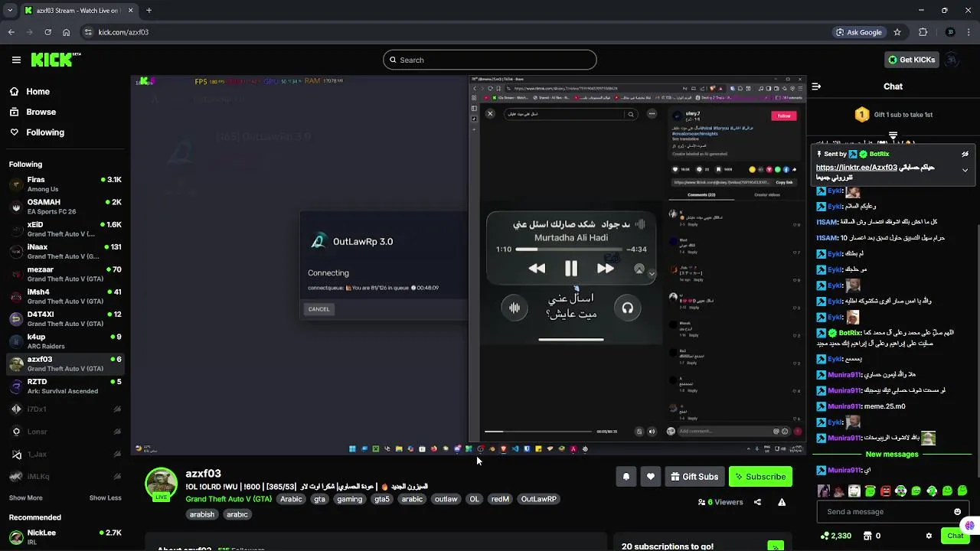Click Get KICKs button
Image resolution: width=980 pixels, height=551 pixels.
point(911,60)
